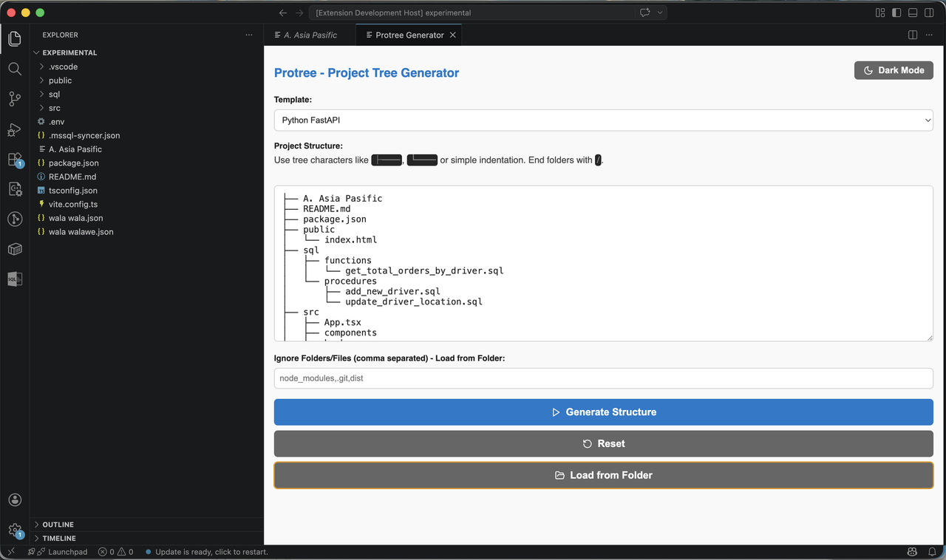Image resolution: width=946 pixels, height=560 pixels.
Task: Click the split editor right icon
Action: pyautogui.click(x=913, y=35)
